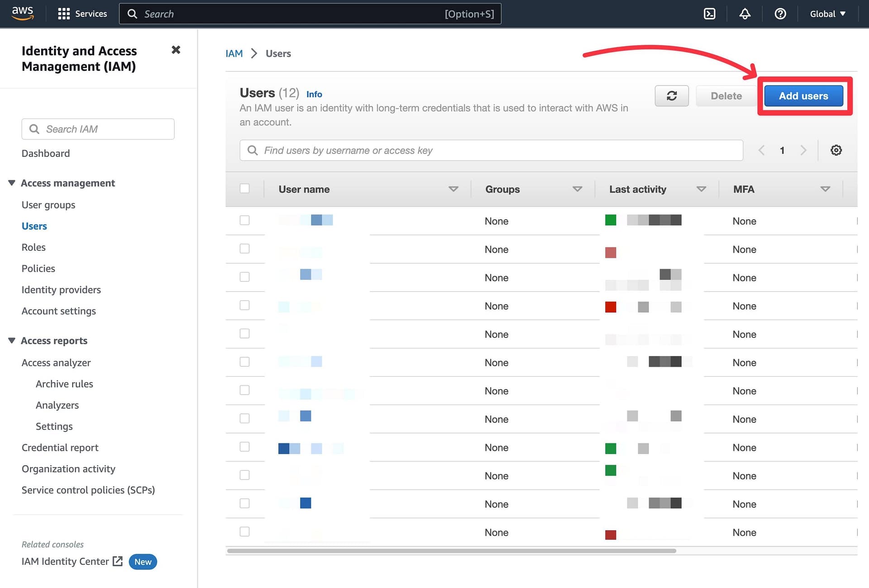
Task: Select Roles in the sidebar
Action: point(33,247)
